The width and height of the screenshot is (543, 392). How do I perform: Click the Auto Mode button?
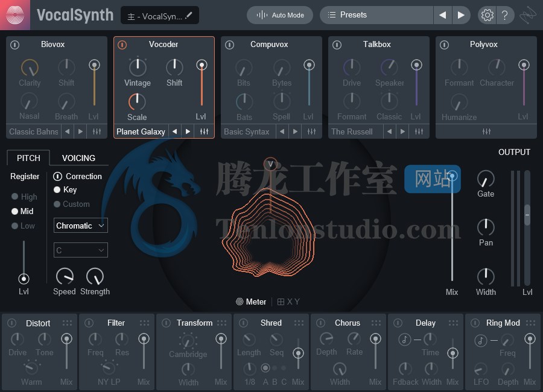coord(280,15)
